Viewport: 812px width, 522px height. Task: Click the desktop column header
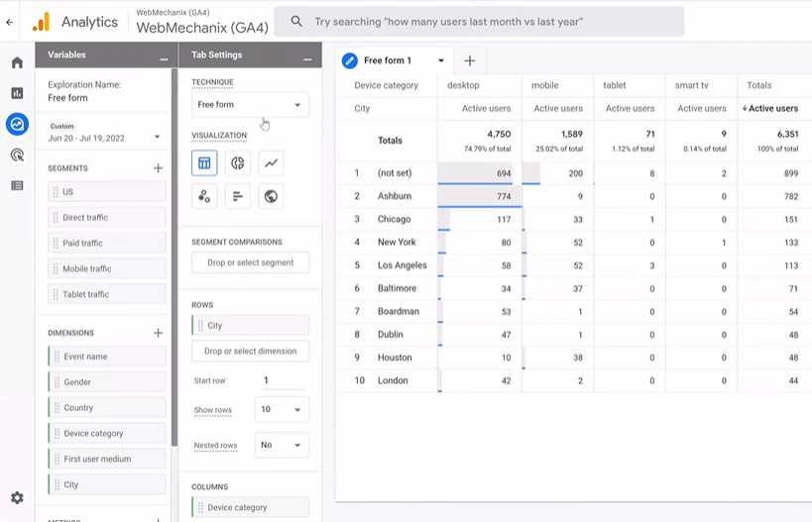coord(463,85)
